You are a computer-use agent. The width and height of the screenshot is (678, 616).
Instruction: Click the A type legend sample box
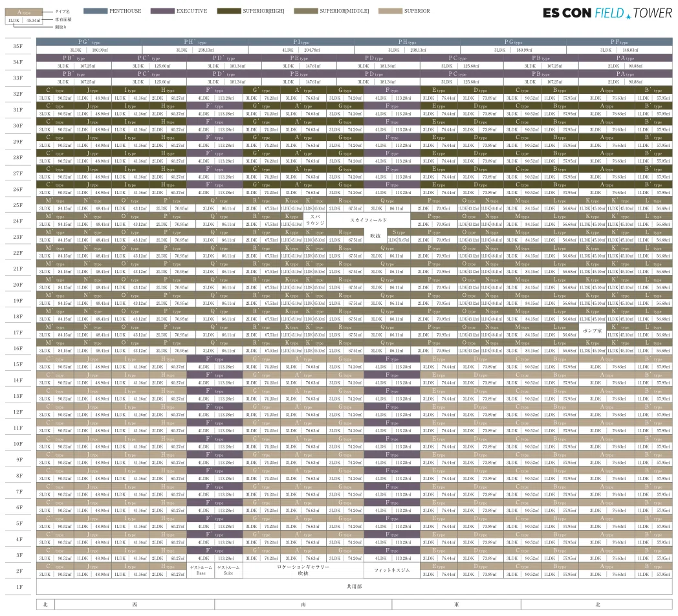coord(24,16)
